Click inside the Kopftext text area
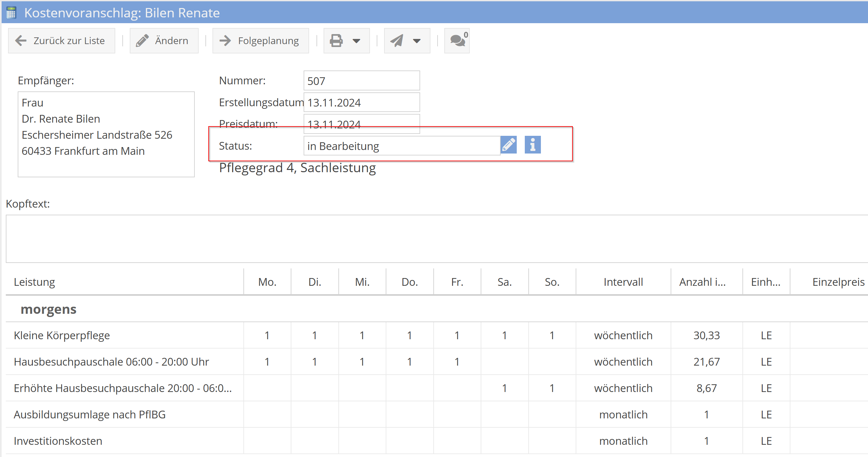The width and height of the screenshot is (868, 457). (x=435, y=238)
